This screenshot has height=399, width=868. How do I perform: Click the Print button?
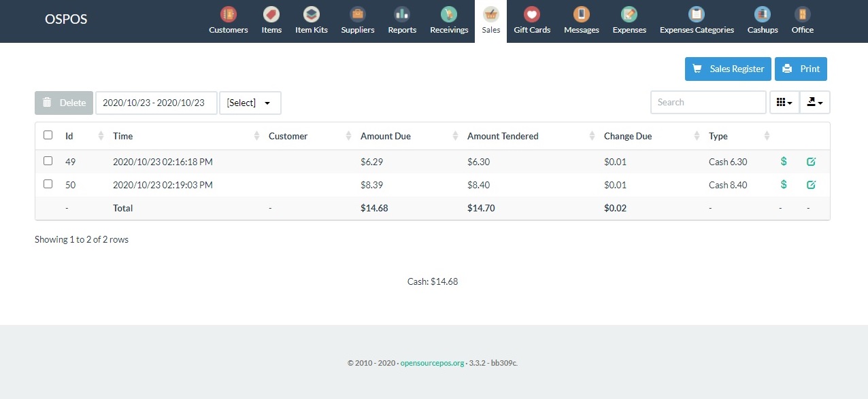(x=801, y=69)
